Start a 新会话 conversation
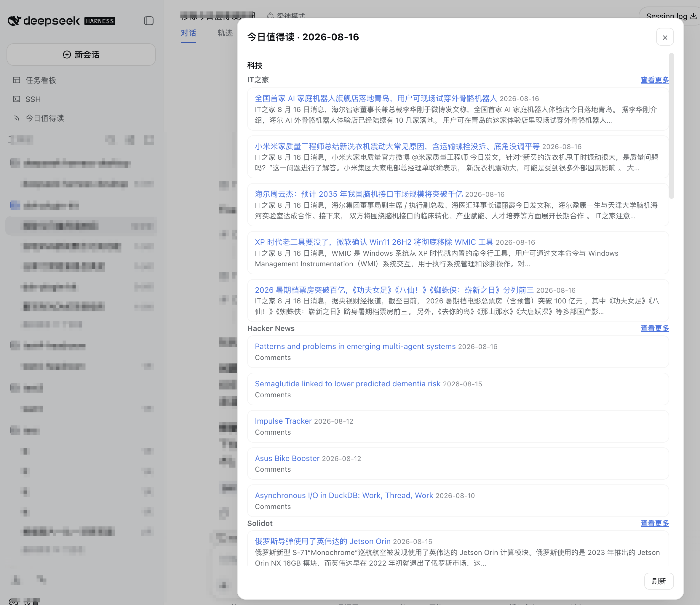The image size is (700, 605). pos(81,55)
